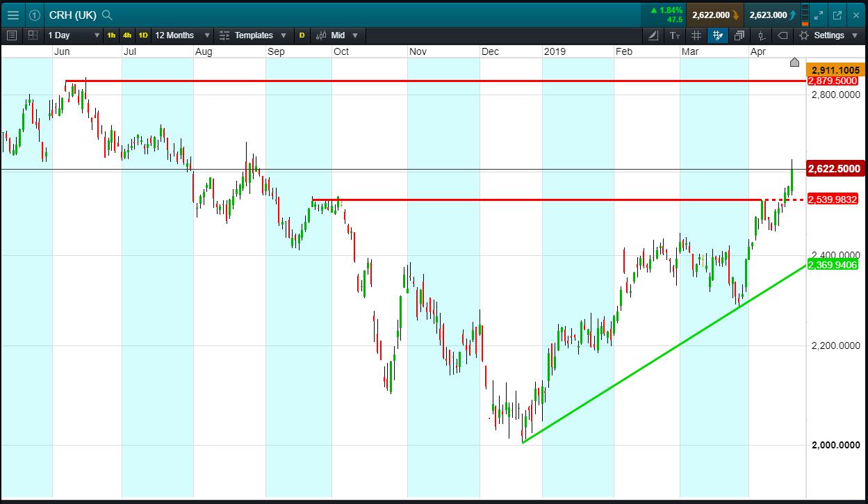The width and height of the screenshot is (868, 504).
Task: Click the overlapping windows compare icon
Action: tap(739, 35)
